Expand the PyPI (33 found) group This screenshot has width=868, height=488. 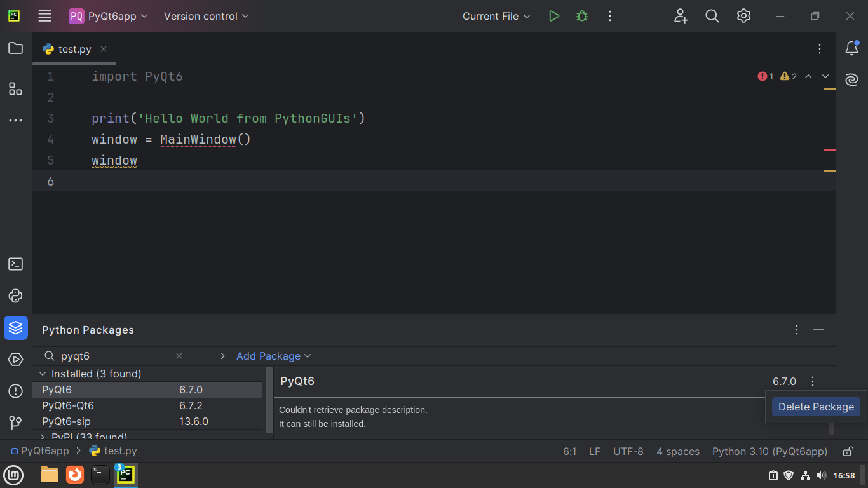tap(43, 437)
